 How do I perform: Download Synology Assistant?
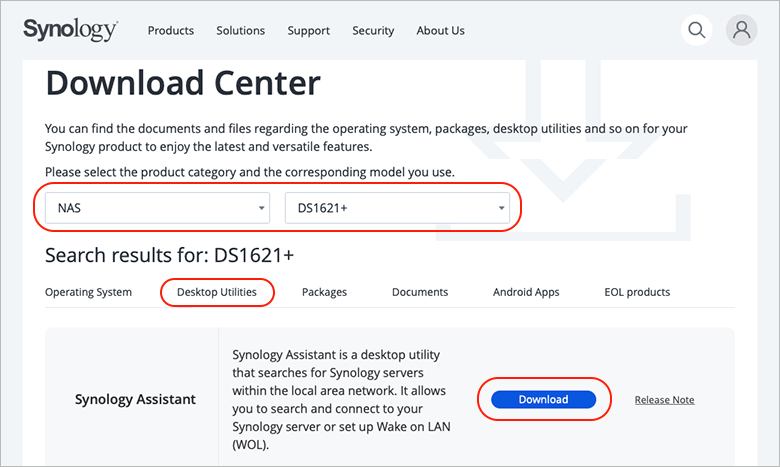[x=543, y=399]
